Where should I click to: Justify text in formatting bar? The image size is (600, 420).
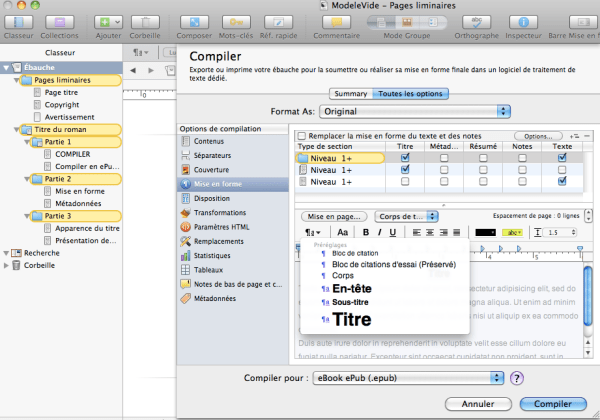pyautogui.click(x=457, y=232)
